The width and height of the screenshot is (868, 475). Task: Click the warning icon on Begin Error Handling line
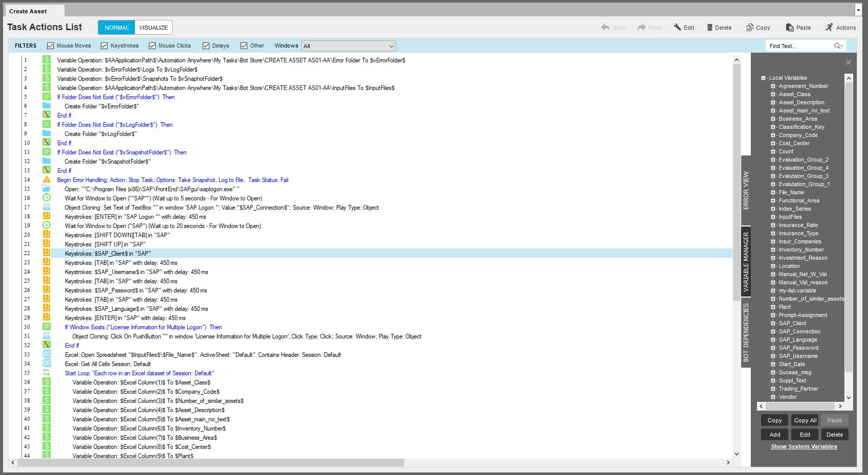pyautogui.click(x=47, y=180)
